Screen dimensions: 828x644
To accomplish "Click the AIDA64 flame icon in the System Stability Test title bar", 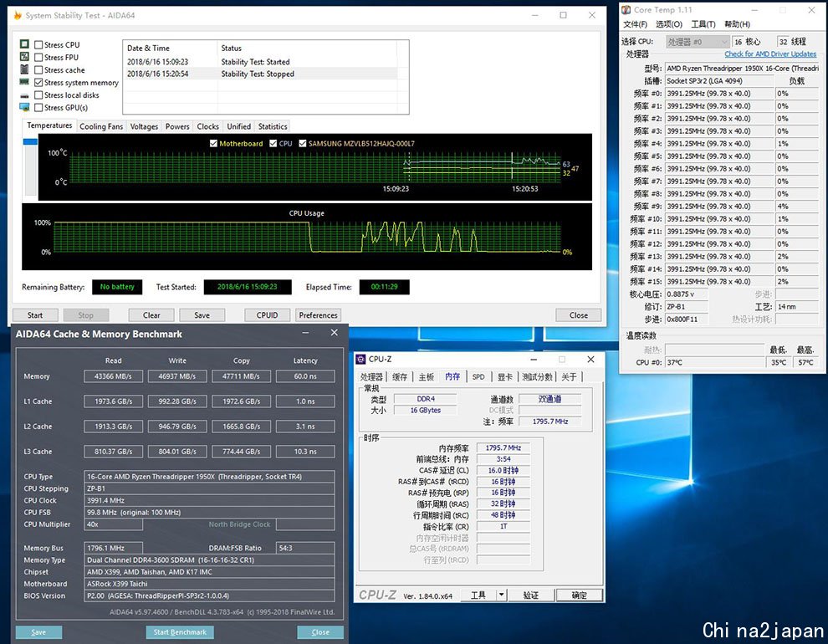I will (x=18, y=15).
